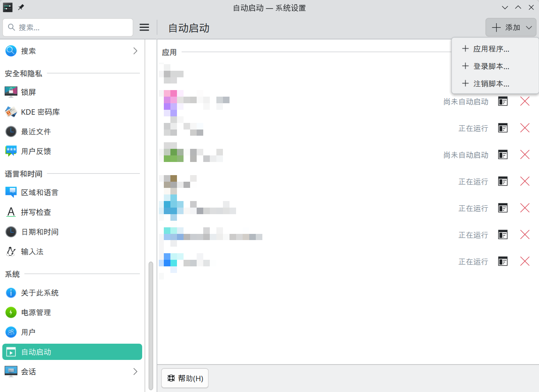Image resolution: width=539 pixels, height=392 pixels.
Task: Open 锁屏 settings in sidebar
Action: 29,92
